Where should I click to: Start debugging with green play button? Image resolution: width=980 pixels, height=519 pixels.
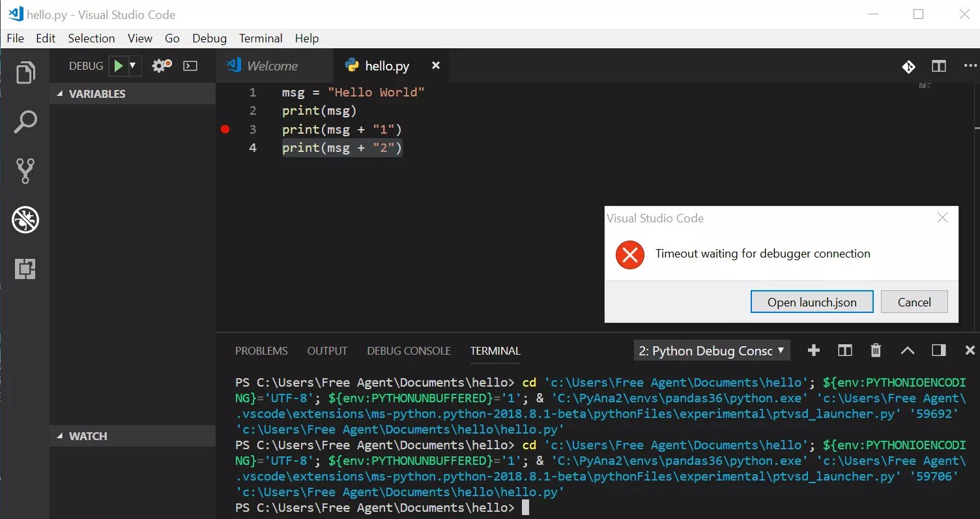pos(118,66)
